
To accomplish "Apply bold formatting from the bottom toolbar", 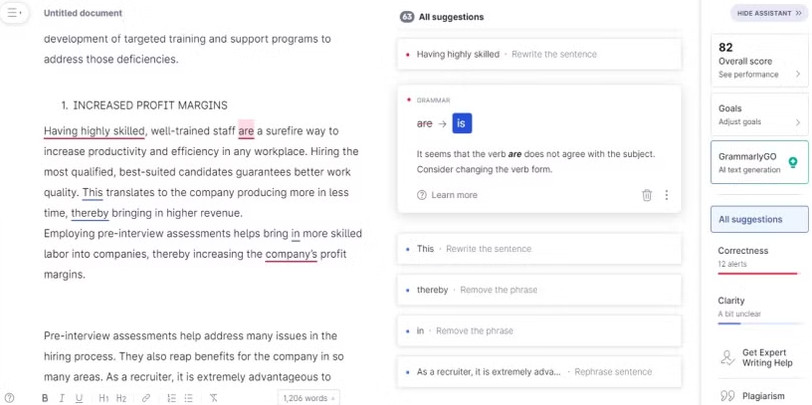I will (45, 398).
